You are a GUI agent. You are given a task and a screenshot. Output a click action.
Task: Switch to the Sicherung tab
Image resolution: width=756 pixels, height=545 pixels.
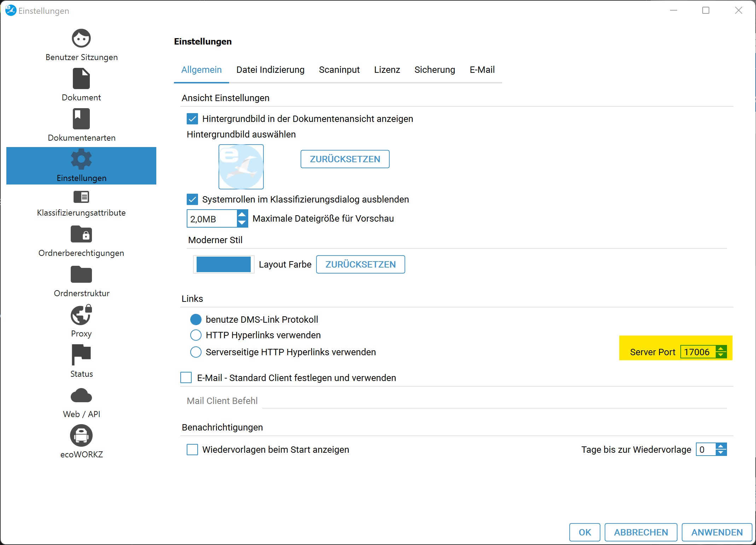coord(435,70)
